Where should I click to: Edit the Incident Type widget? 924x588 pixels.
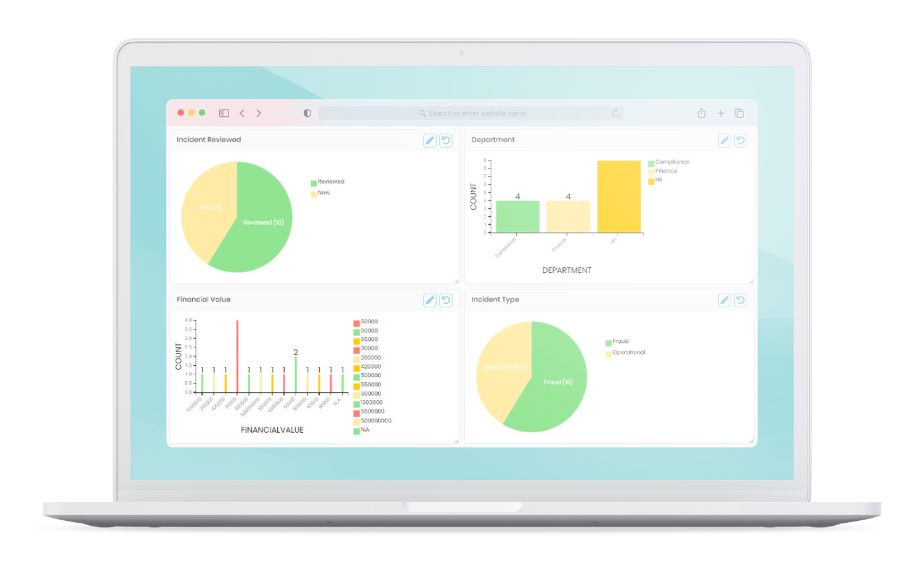[724, 300]
